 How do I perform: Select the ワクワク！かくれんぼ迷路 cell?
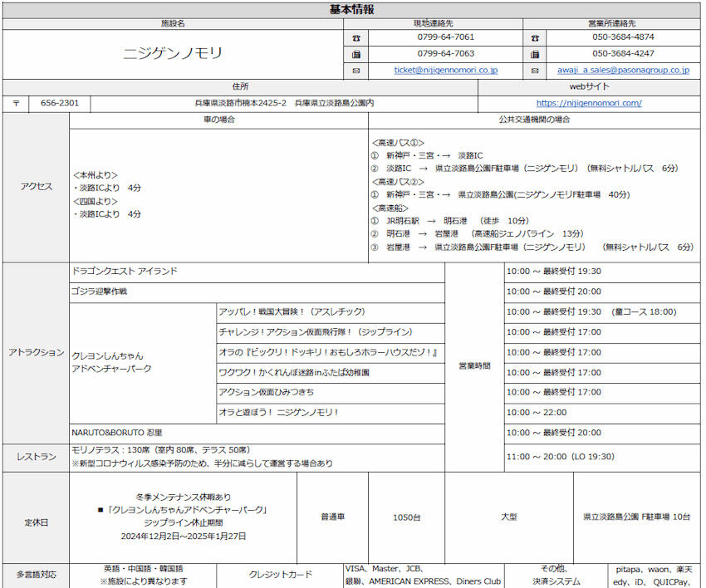click(331, 373)
